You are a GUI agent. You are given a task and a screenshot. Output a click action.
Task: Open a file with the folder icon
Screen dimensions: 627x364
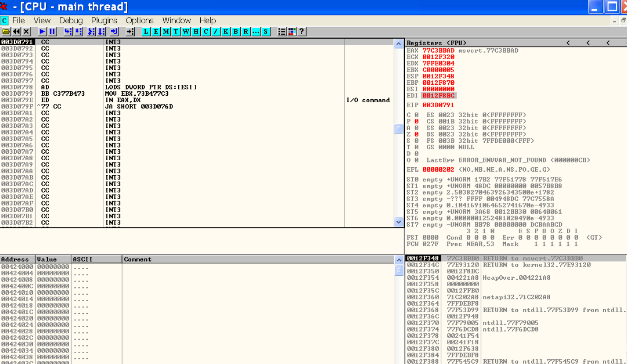click(6, 32)
